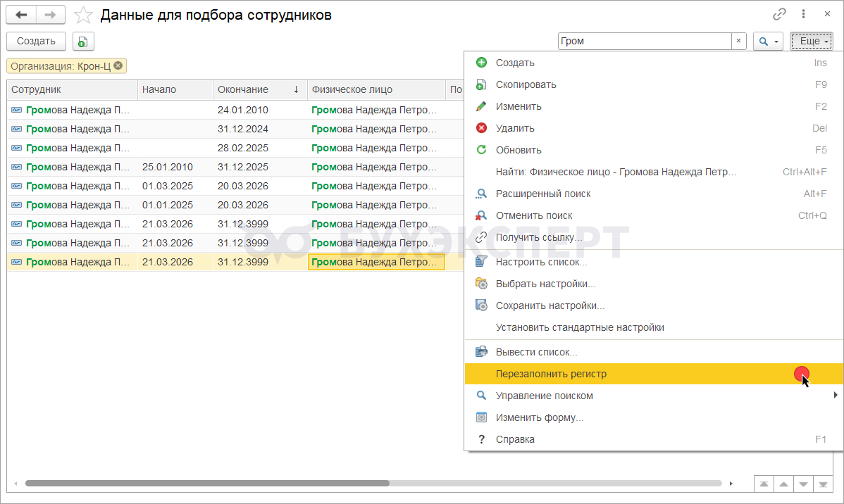Click the horizontal scrollbar thumb
844x504 pixels.
click(207, 484)
